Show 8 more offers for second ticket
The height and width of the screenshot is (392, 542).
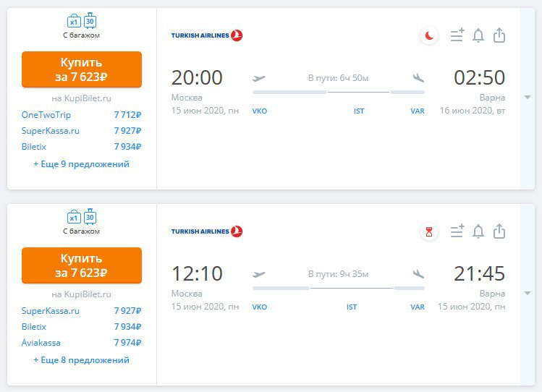coord(81,360)
